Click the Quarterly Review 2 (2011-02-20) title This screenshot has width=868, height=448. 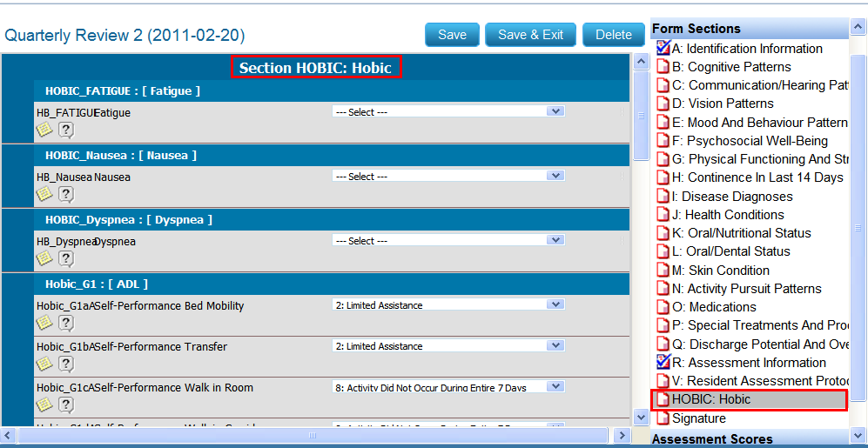coord(124,36)
